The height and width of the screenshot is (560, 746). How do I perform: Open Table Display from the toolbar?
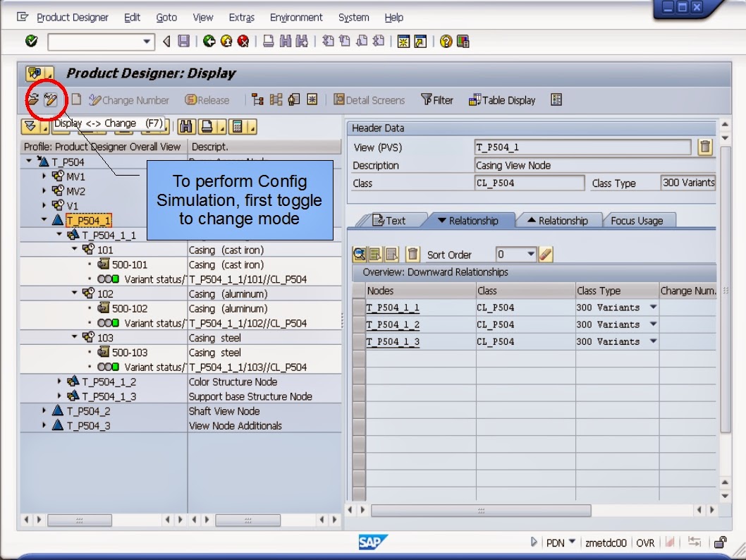501,99
